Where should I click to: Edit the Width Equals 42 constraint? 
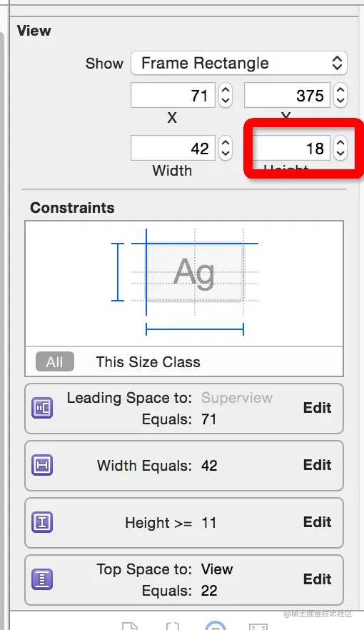[317, 465]
